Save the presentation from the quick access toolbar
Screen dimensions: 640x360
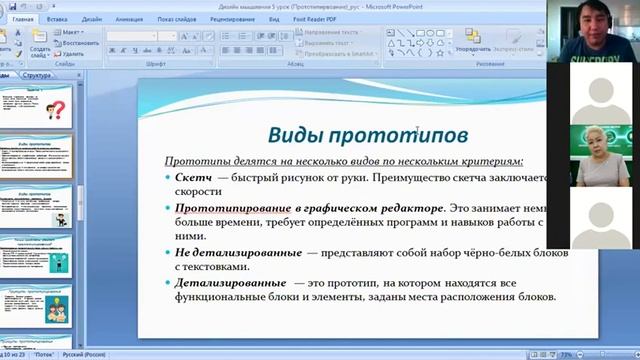(13, 7)
